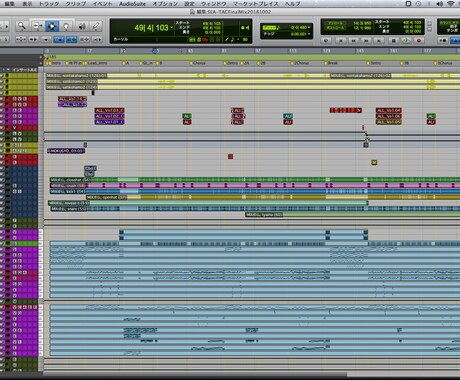460x380 pixels.
Task: Toggle the first blue-highlighted button in lower tool row
Action: pyautogui.click(x=59, y=39)
